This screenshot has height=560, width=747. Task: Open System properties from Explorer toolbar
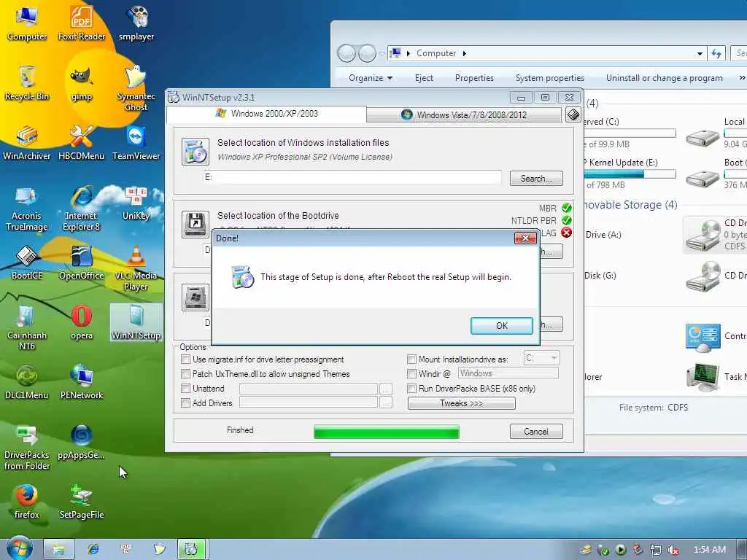[550, 78]
